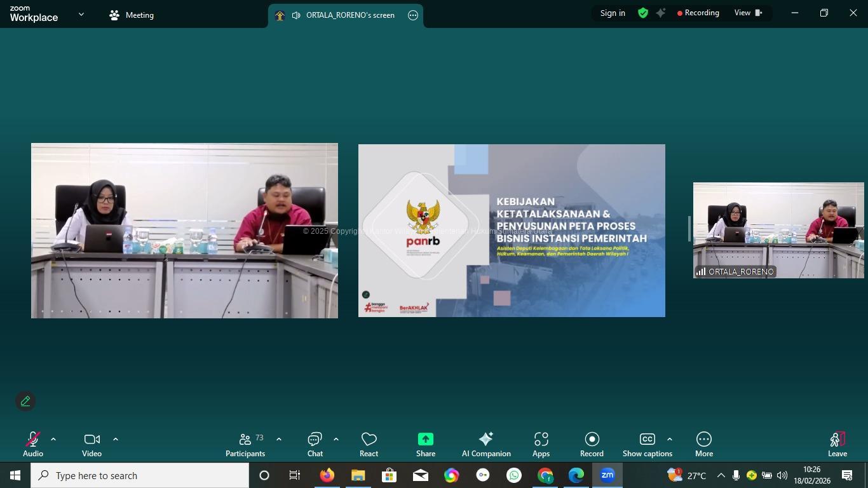Screen dimensions: 868x488
Task: Click the annotation pencil icon
Action: (x=25, y=402)
